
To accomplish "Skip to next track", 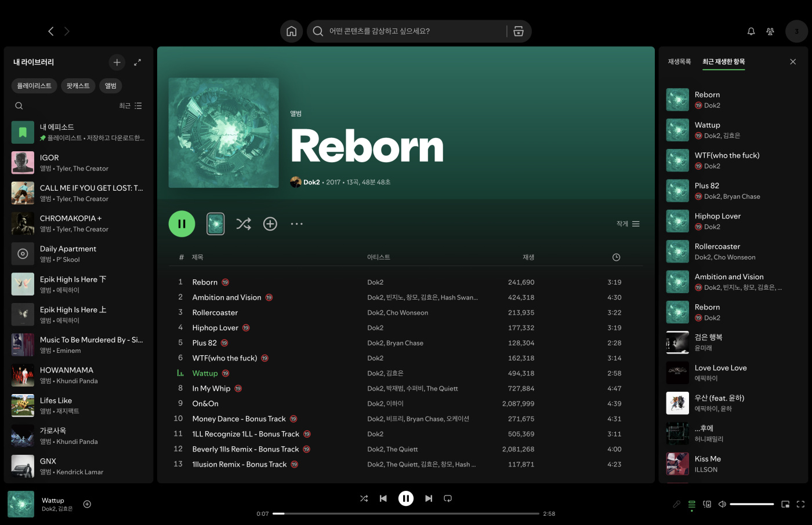I will (x=429, y=498).
